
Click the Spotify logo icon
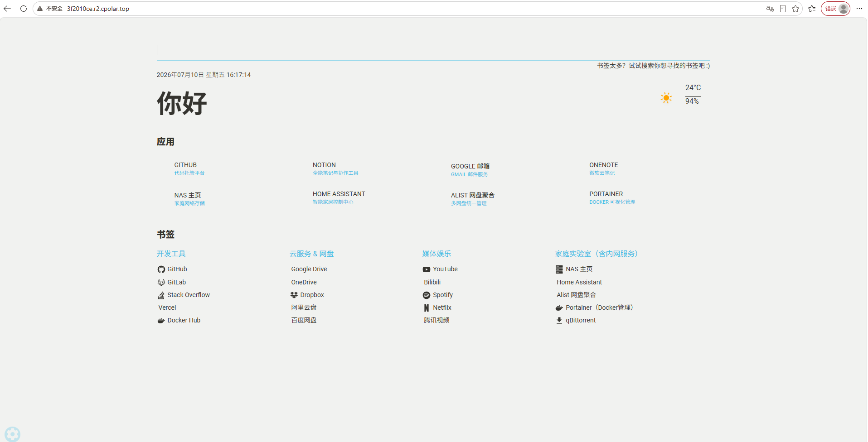coord(426,295)
